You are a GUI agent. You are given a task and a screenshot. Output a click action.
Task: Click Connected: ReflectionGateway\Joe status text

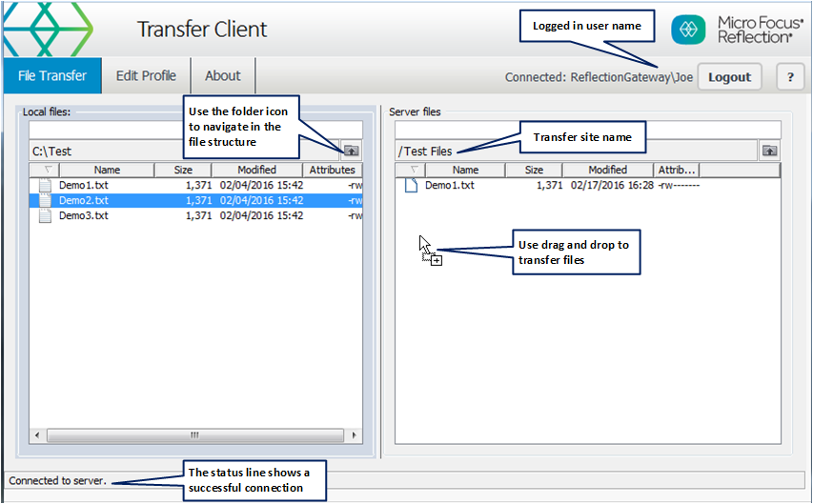click(x=599, y=77)
